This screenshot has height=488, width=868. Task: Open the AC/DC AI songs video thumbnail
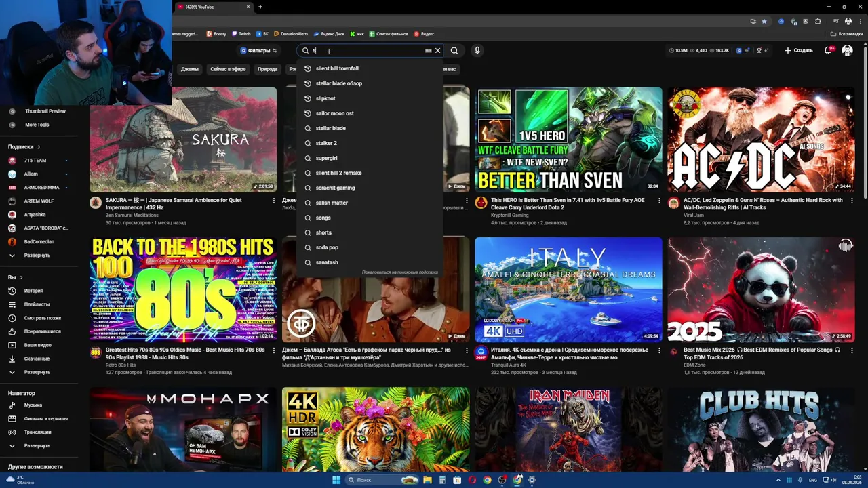pos(761,140)
